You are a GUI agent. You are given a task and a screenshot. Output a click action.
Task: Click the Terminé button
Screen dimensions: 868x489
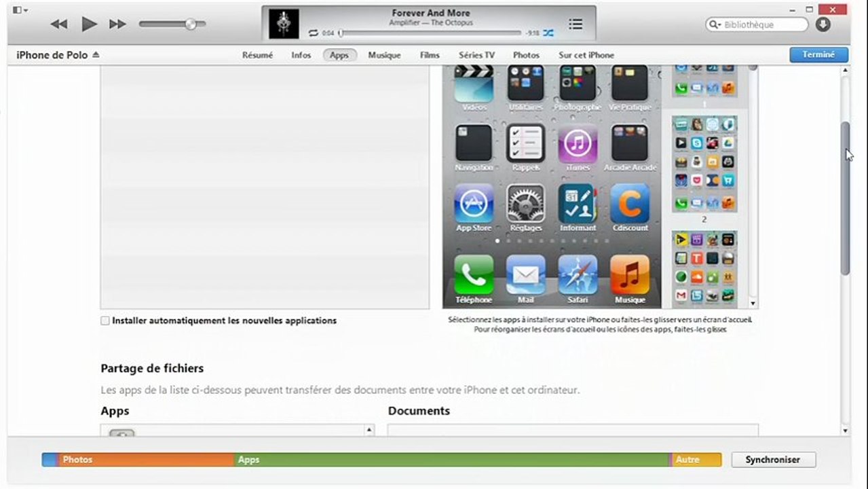tap(818, 55)
